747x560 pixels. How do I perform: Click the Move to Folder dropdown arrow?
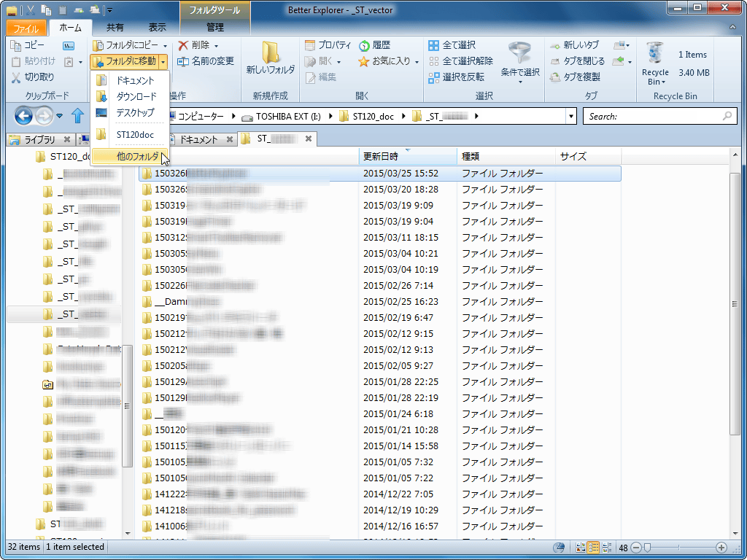[163, 61]
